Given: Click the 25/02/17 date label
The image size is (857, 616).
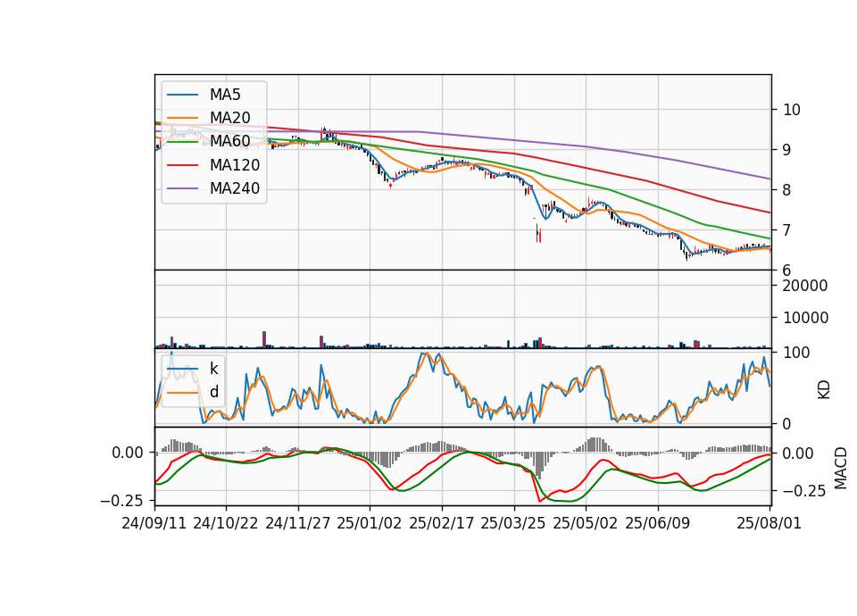Looking at the screenshot, I should pos(442,523).
